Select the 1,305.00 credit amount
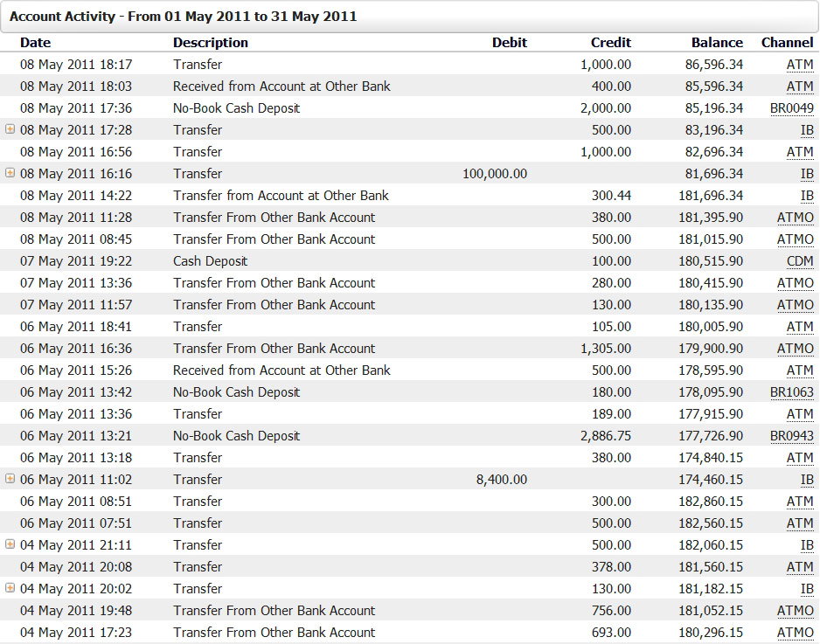The image size is (820, 644). [x=606, y=349]
